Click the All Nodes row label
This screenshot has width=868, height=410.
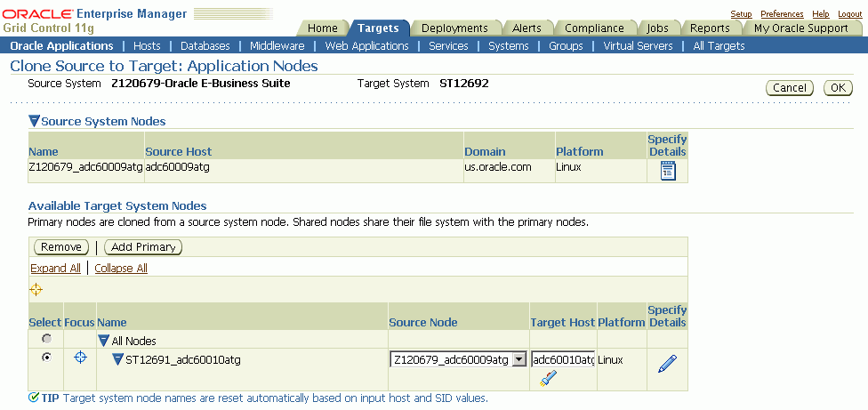pos(134,341)
